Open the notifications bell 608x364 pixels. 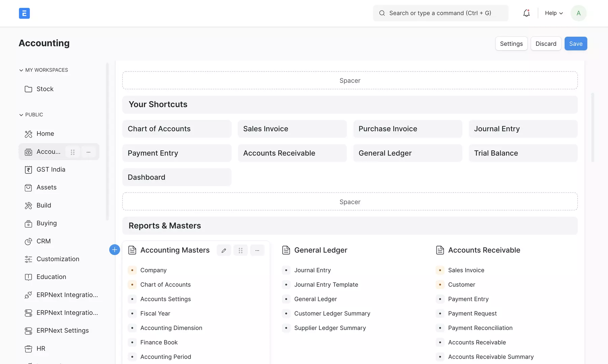tap(526, 13)
